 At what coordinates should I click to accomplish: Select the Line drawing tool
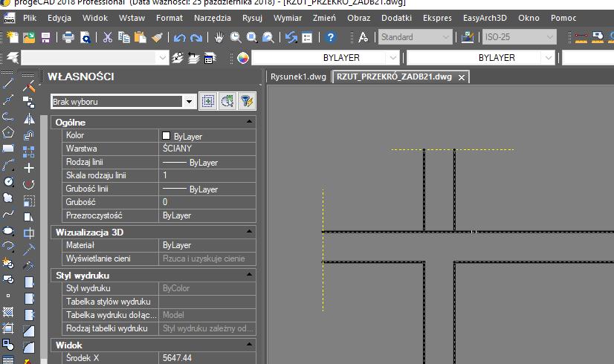click(8, 83)
